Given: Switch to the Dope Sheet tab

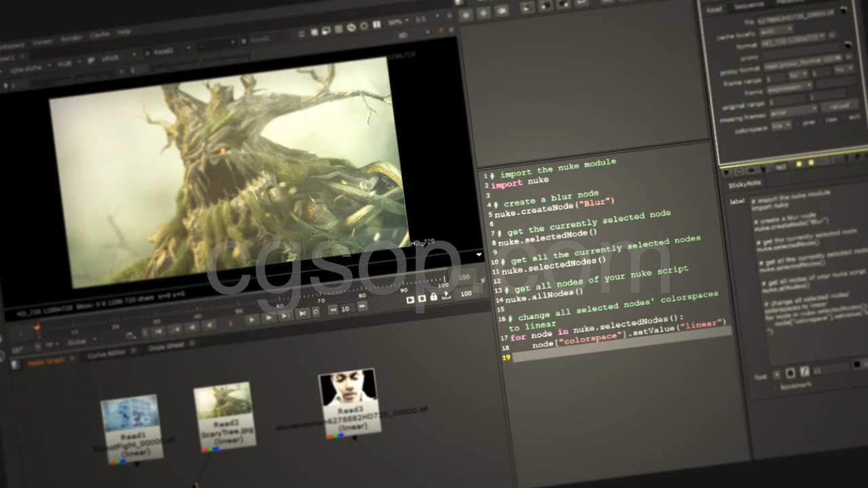Looking at the screenshot, I should coord(167,346).
